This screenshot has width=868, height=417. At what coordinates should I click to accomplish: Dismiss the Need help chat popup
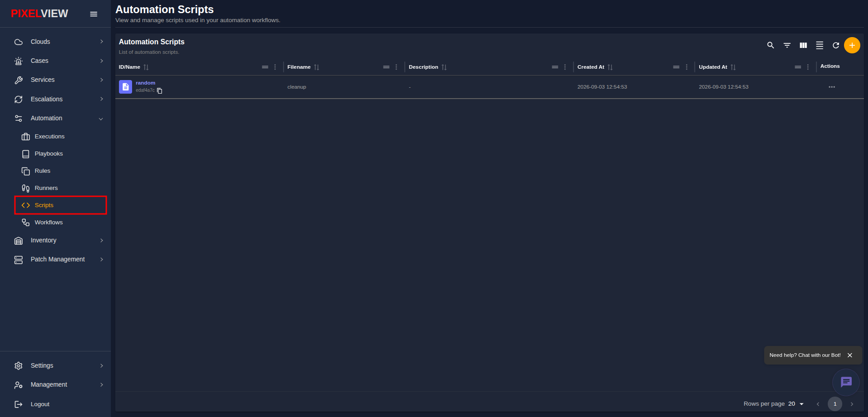click(x=850, y=355)
